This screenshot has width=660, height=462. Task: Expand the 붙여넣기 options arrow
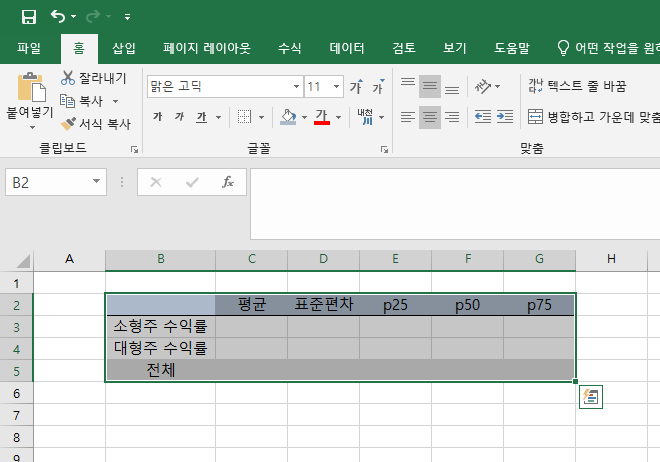pos(32,127)
